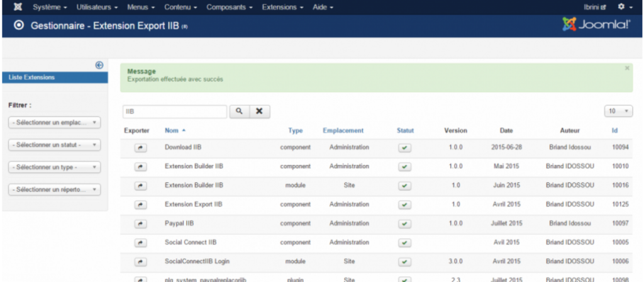The height and width of the screenshot is (282, 644).
Task: Export the Extension Builder IIB component
Action: pyautogui.click(x=140, y=167)
